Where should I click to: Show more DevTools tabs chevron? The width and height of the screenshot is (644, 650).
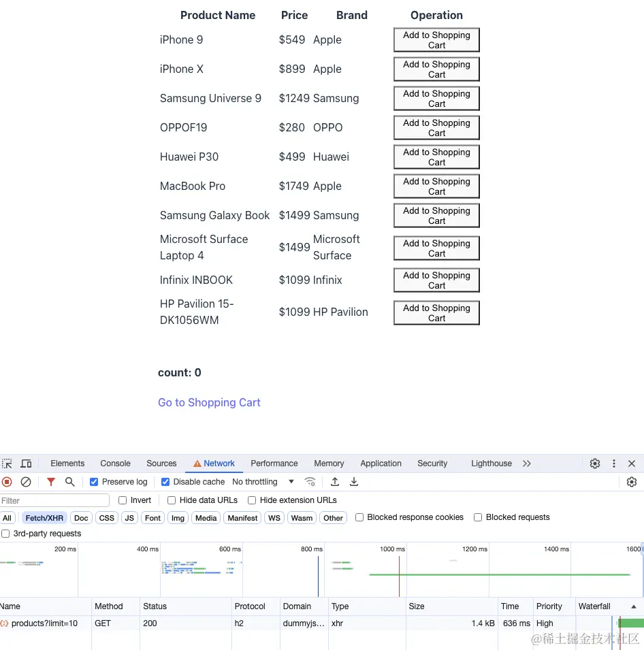[527, 464]
